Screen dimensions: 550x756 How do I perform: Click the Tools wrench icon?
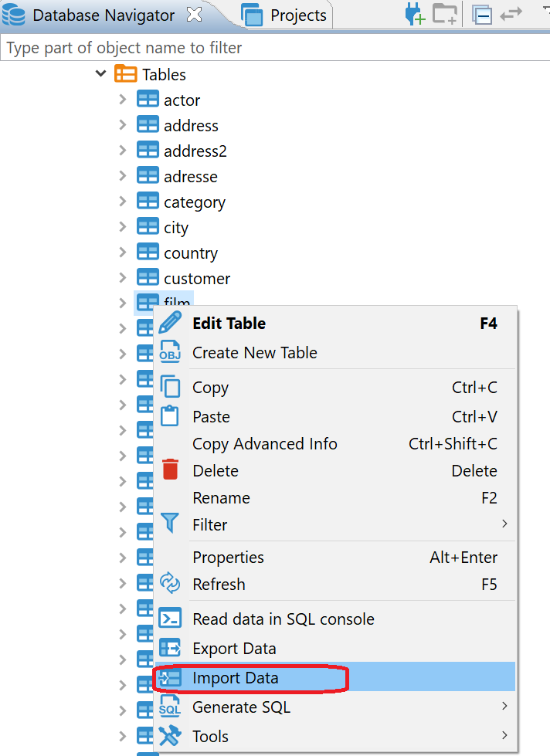tap(170, 736)
